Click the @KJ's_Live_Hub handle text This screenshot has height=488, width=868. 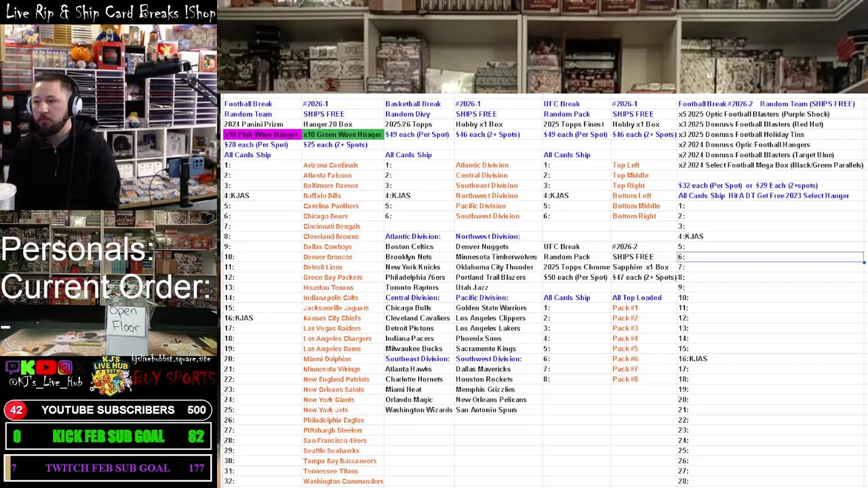pos(45,383)
